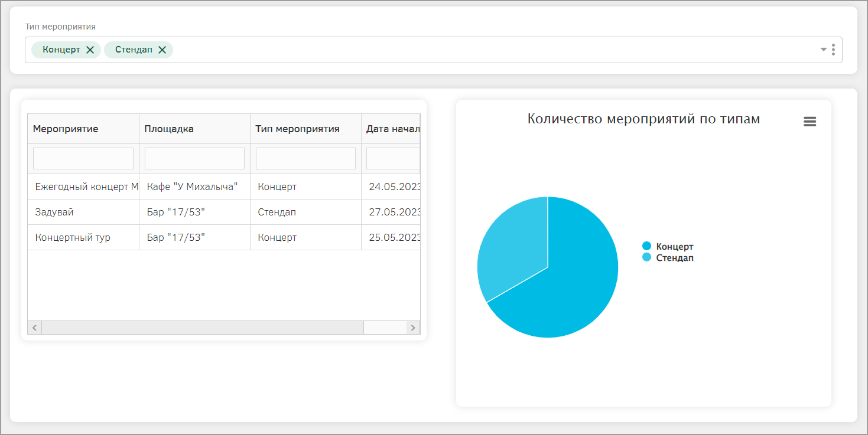Click table scrollbar left arrow
868x435 pixels.
click(x=35, y=328)
